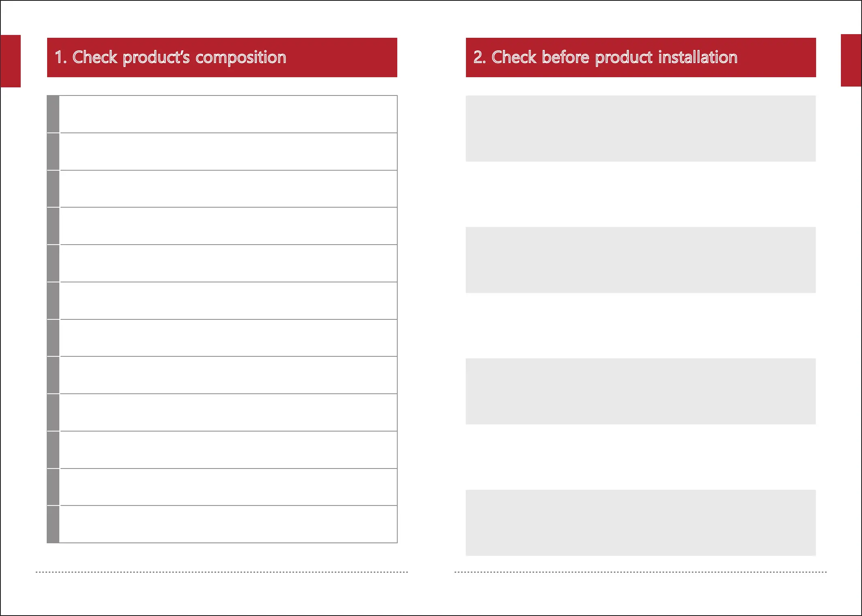
Task: Click the dotted footer line on the left page
Action: pos(222,572)
